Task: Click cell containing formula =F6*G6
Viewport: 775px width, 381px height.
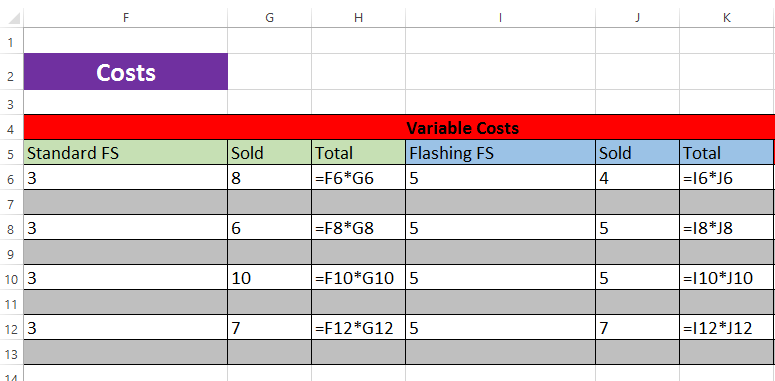Action: (x=358, y=178)
